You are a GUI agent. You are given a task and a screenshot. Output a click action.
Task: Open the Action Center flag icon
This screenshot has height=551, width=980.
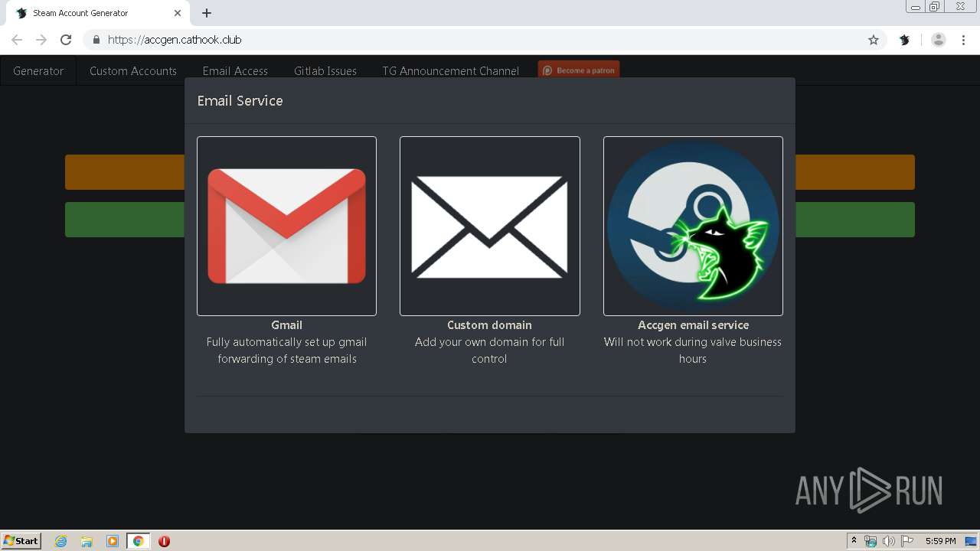coord(907,541)
